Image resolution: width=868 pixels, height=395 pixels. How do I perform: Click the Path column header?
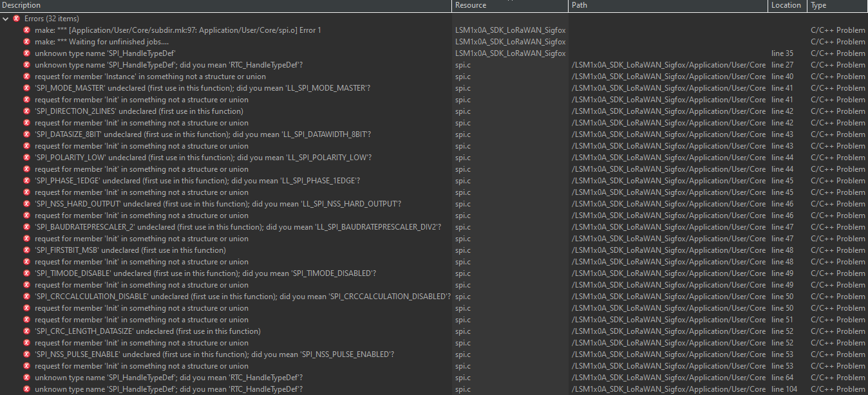pyautogui.click(x=579, y=5)
